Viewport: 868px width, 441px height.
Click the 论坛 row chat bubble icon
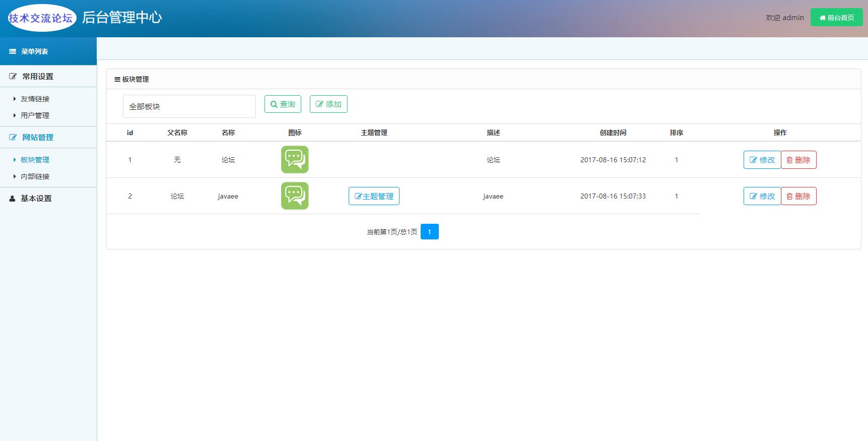click(x=295, y=160)
